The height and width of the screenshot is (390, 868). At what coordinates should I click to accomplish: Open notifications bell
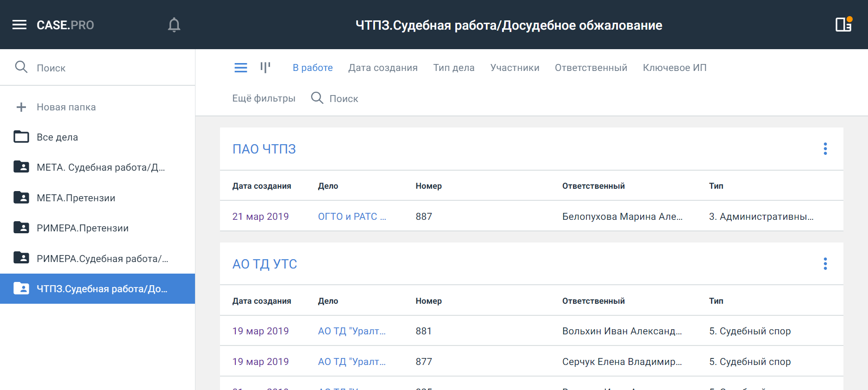point(174,25)
